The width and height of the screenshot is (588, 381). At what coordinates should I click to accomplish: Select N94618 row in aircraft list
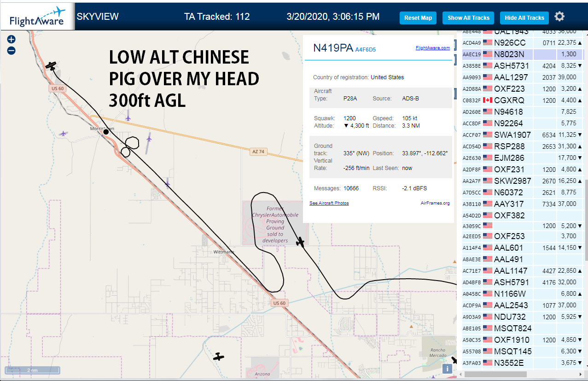point(523,112)
